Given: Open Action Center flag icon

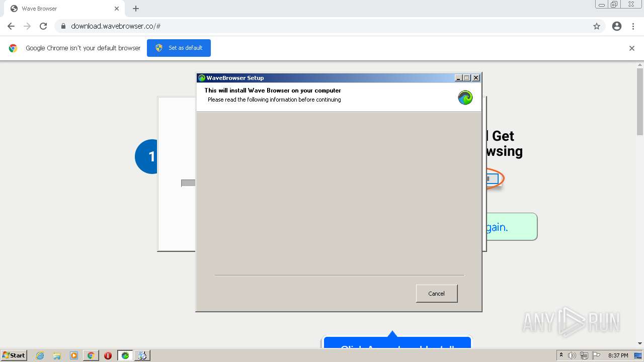Looking at the screenshot, I should 596,355.
